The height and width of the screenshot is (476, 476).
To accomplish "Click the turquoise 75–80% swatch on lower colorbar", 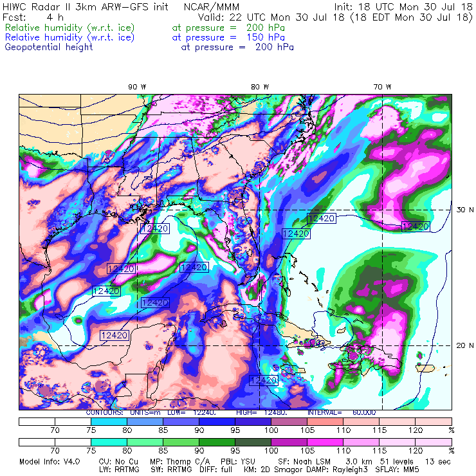I will (109, 442).
